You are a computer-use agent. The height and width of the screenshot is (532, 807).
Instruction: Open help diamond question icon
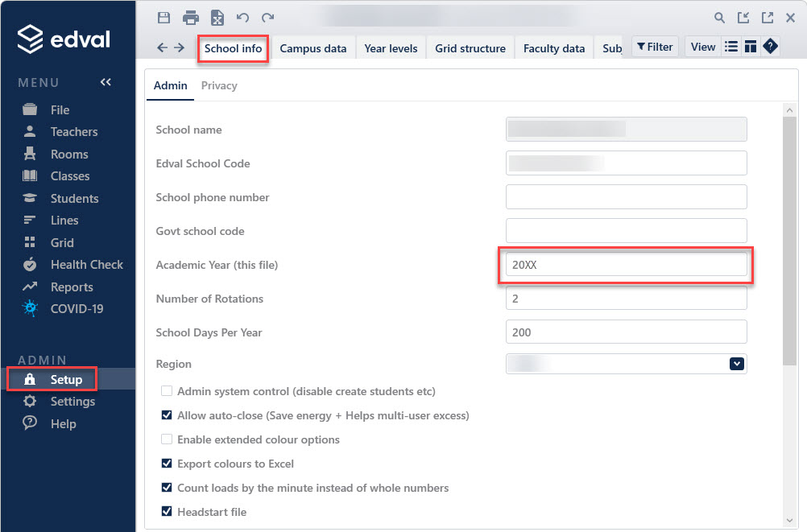click(x=770, y=47)
